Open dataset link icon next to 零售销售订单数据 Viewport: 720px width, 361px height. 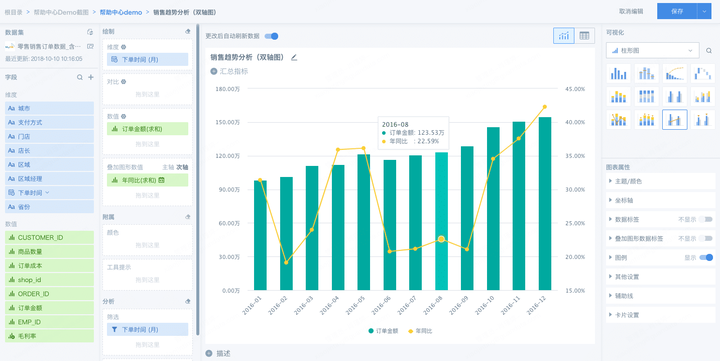90,46
